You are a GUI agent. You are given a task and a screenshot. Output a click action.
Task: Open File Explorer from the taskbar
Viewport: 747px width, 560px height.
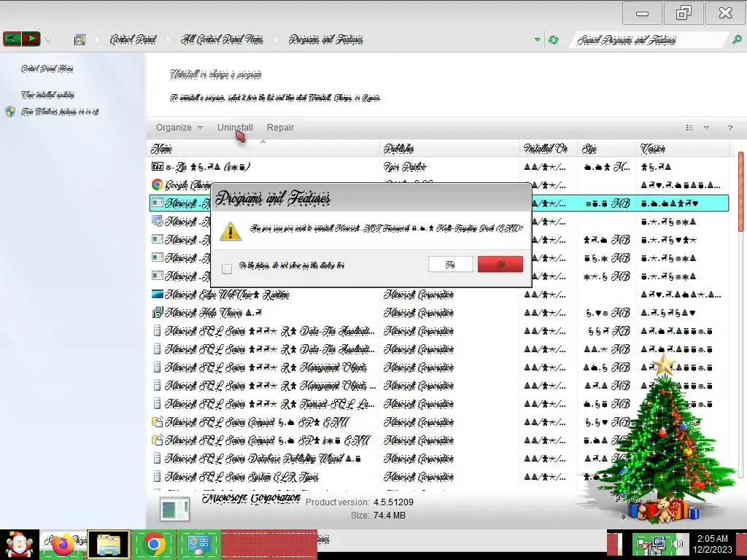click(x=109, y=545)
